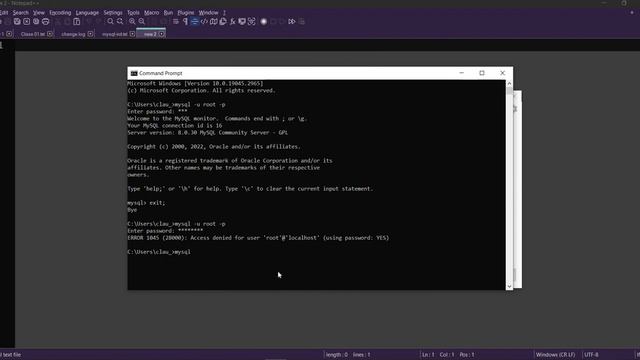Click the 'ERROR 1045' access denied line
The width and height of the screenshot is (640, 360).
pos(258,238)
